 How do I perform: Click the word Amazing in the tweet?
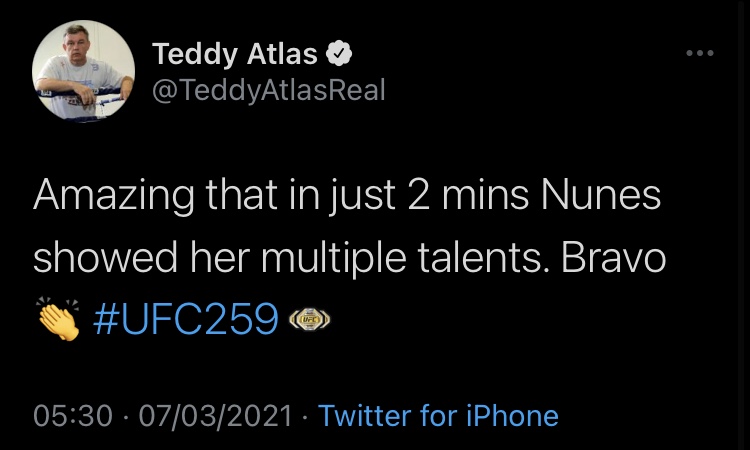pyautogui.click(x=113, y=196)
